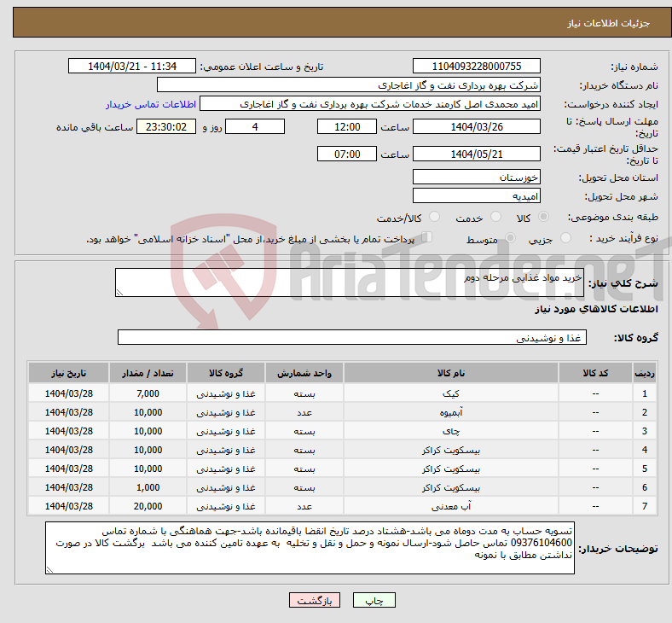672x623 pixels.
Task: Click the delivery city field امیدیه
Action: point(476,196)
